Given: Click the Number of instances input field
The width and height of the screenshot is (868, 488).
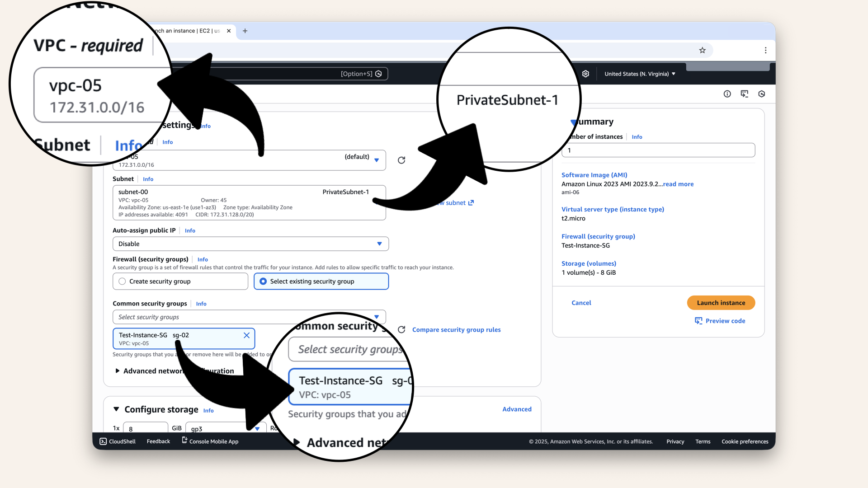Looking at the screenshot, I should tap(658, 150).
